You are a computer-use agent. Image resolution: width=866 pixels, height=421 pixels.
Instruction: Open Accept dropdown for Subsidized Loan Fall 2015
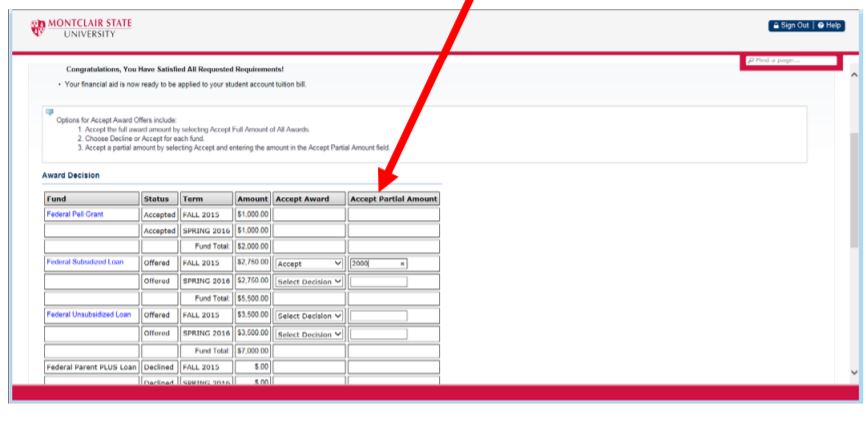[309, 264]
